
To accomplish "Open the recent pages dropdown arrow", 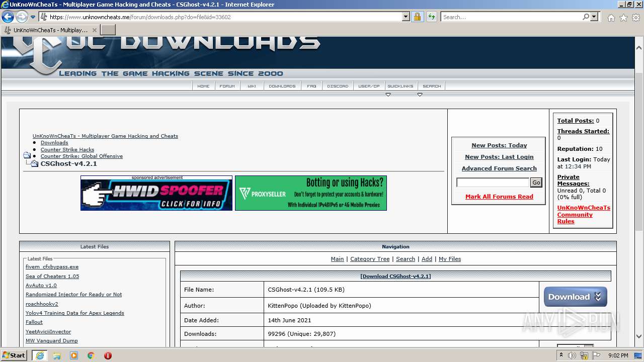I will click(x=33, y=17).
